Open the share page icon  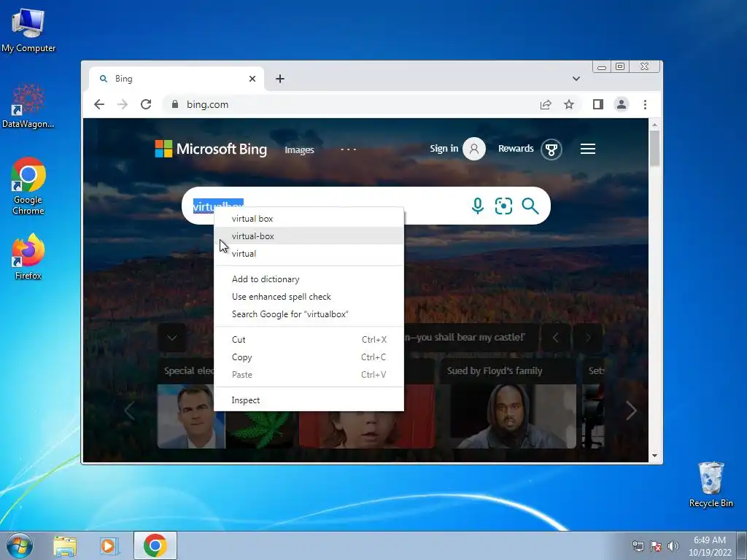[546, 104]
